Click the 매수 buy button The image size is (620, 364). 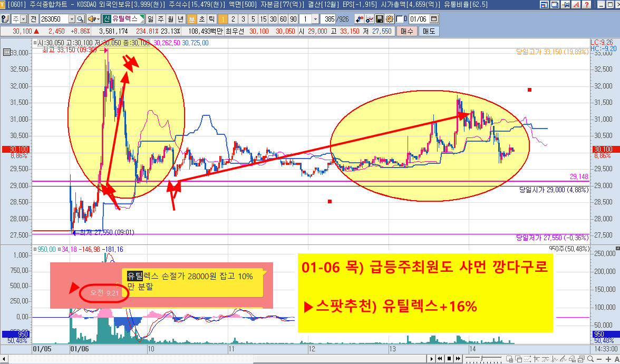point(406,31)
